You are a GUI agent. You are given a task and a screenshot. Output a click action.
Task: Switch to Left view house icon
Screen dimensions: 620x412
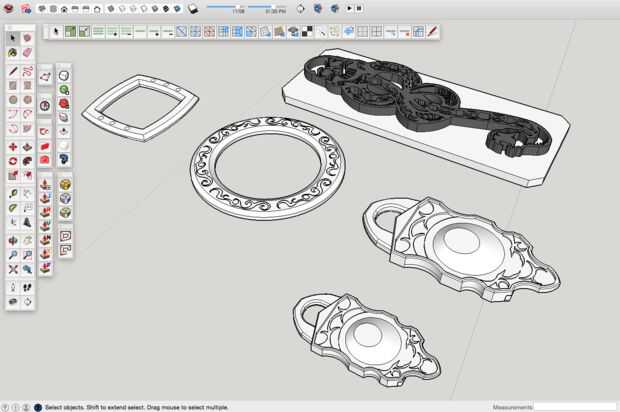pyautogui.click(x=97, y=8)
